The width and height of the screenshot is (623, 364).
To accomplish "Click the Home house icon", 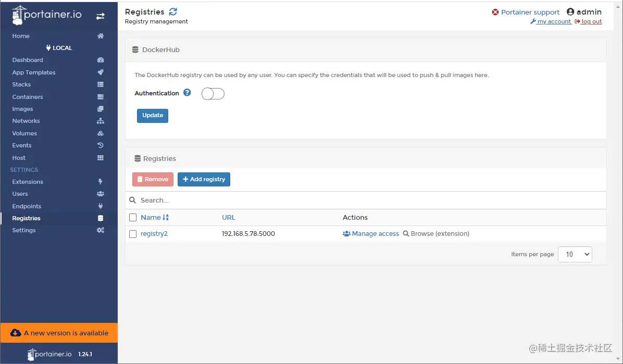I will [x=101, y=36].
